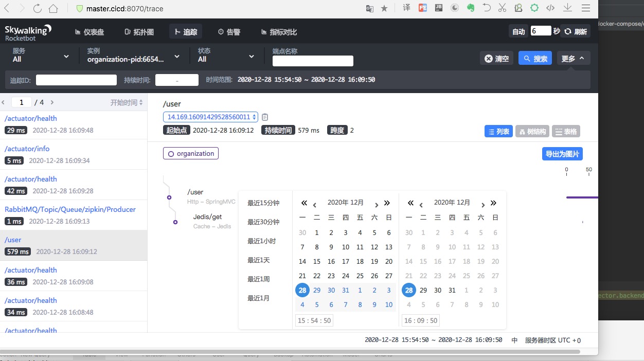Jump back one year in left calendar
This screenshot has width=644, height=361.
coord(304,203)
